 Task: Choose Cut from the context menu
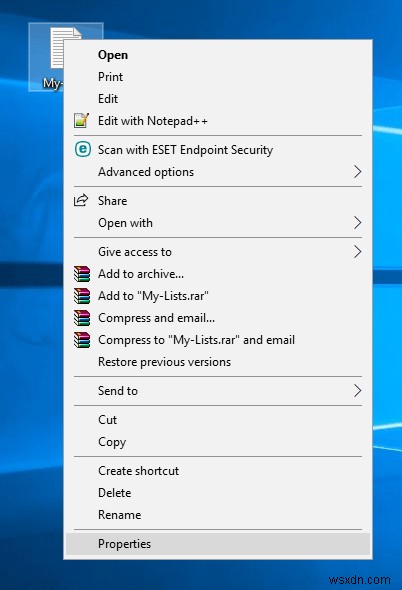point(218,420)
